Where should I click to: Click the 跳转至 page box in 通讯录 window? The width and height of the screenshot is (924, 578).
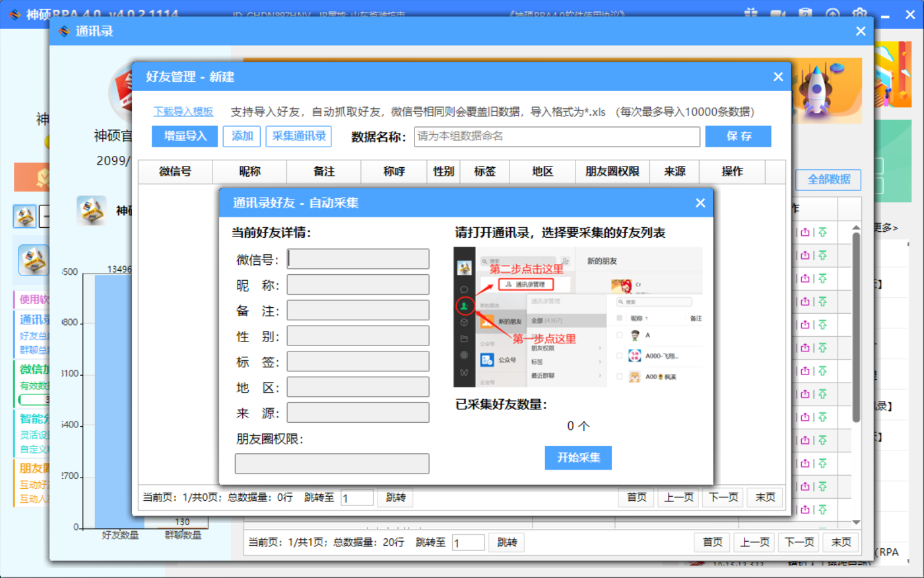pyautogui.click(x=468, y=542)
